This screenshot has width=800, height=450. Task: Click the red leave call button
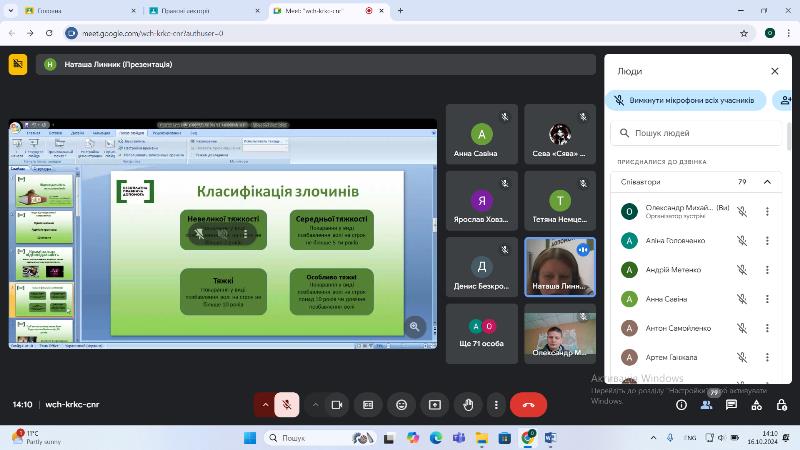coord(528,404)
